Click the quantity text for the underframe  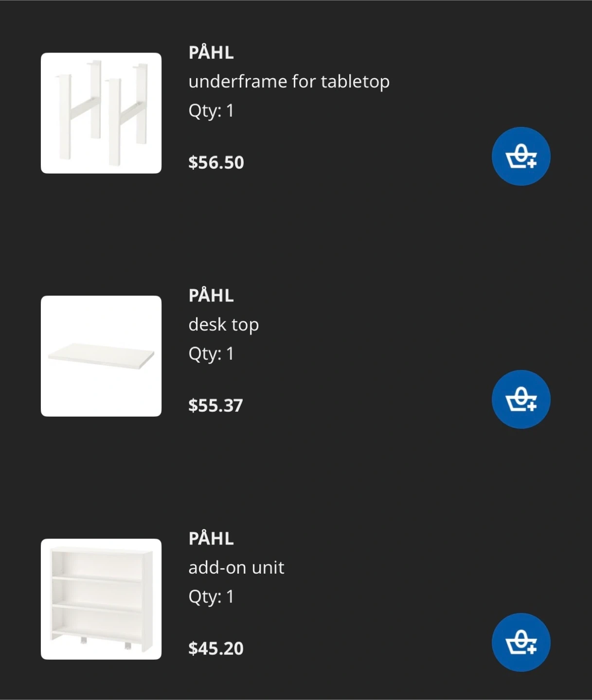(211, 111)
